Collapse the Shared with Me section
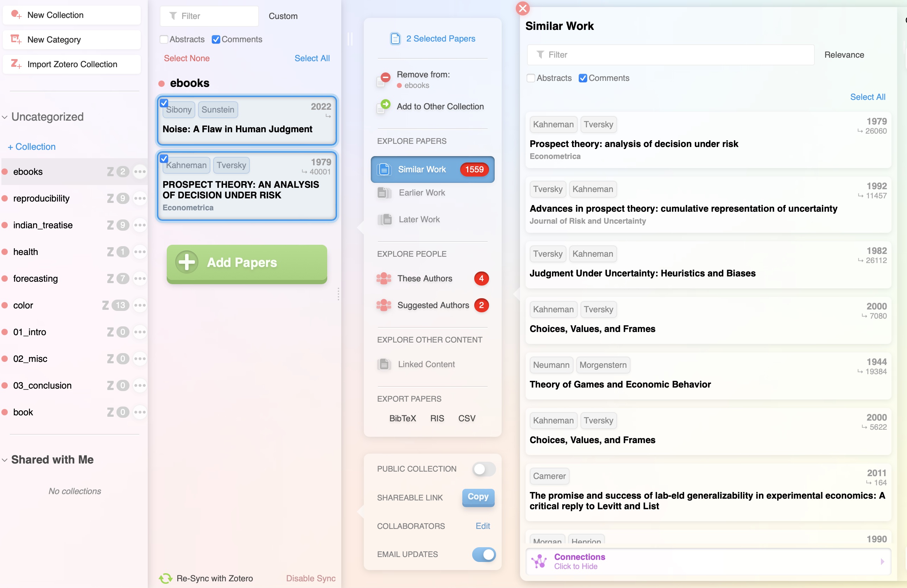Screen dimensions: 907x588 (5, 460)
